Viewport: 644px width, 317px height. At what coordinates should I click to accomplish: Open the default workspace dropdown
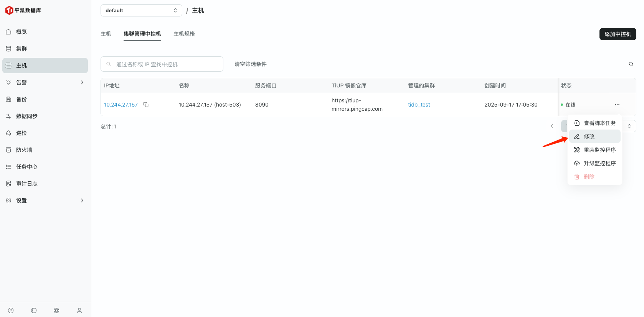tap(141, 10)
